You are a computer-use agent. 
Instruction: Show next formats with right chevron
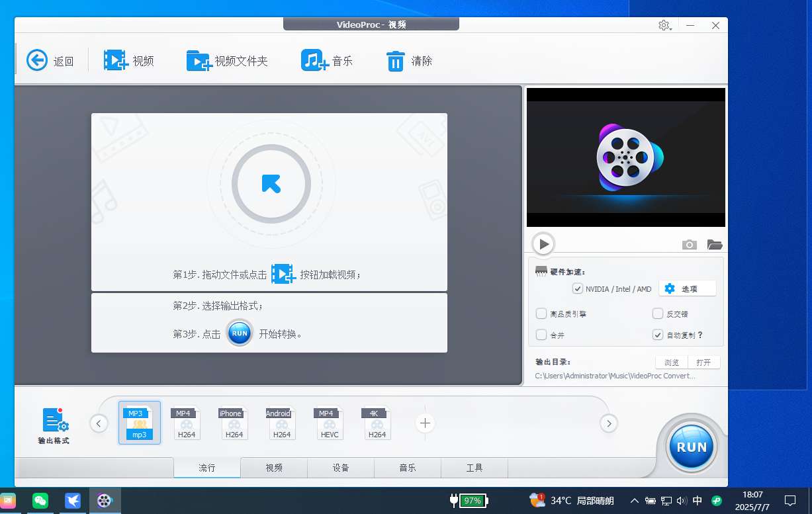coord(608,423)
